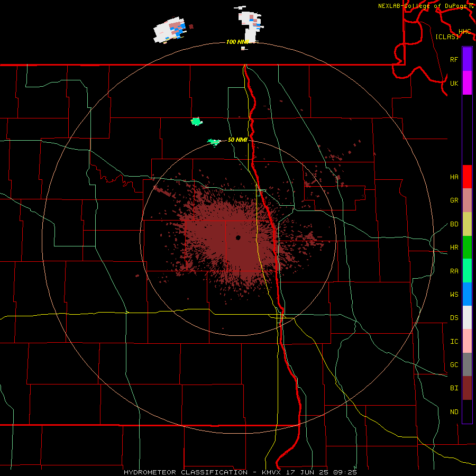Select the light pink IC legend swatch
This screenshot has height=476, width=476.
pyautogui.click(x=467, y=341)
